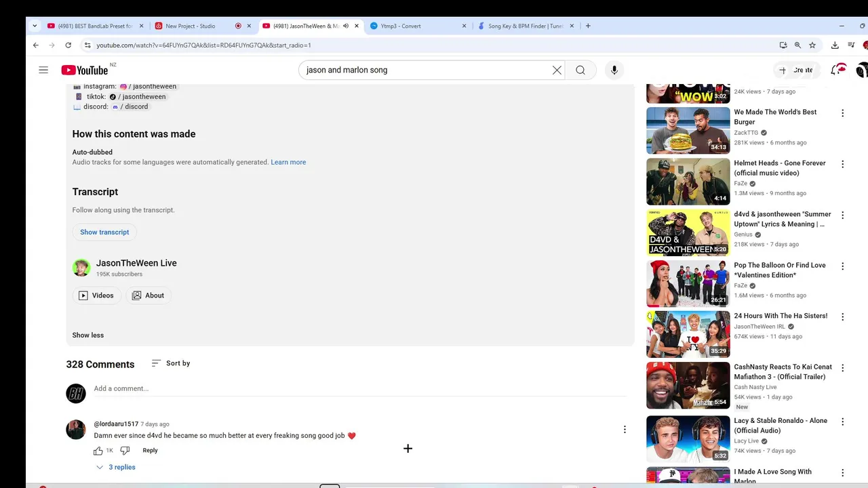Open the discord link

(130, 106)
